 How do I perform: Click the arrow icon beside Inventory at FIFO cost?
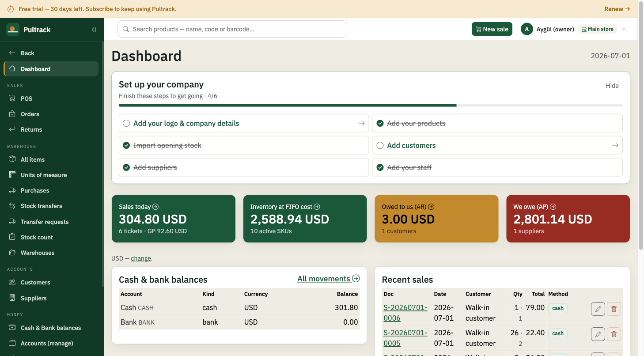[x=317, y=207]
